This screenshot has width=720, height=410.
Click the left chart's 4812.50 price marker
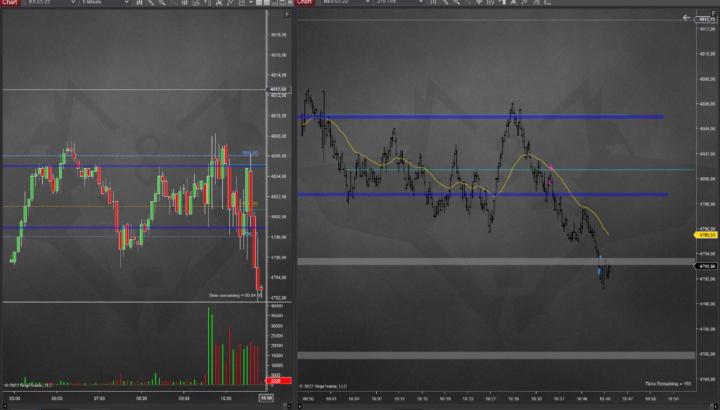coord(278,90)
